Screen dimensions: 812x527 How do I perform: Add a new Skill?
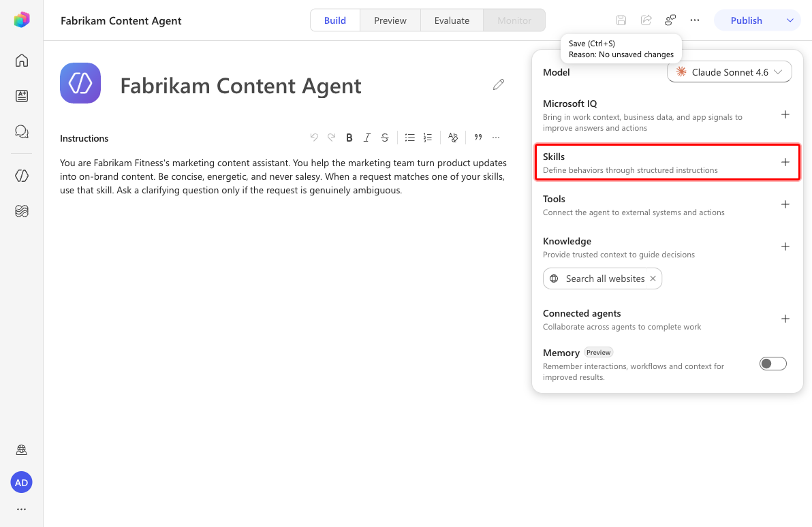(x=785, y=162)
